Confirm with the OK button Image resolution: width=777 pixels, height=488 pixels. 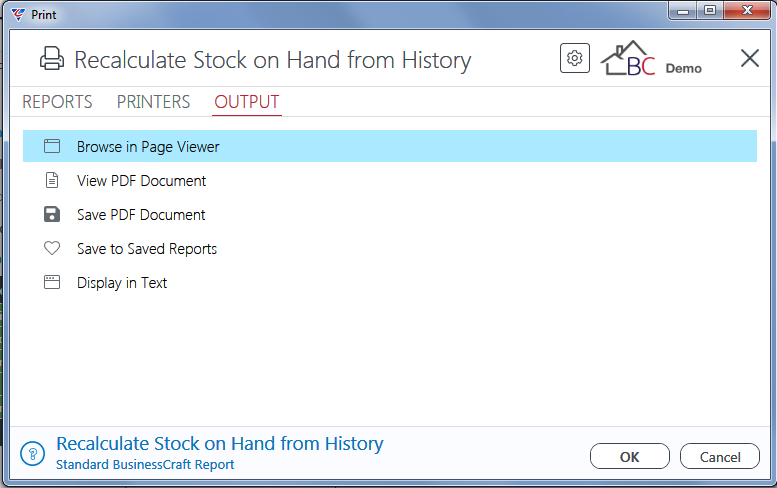pos(630,456)
